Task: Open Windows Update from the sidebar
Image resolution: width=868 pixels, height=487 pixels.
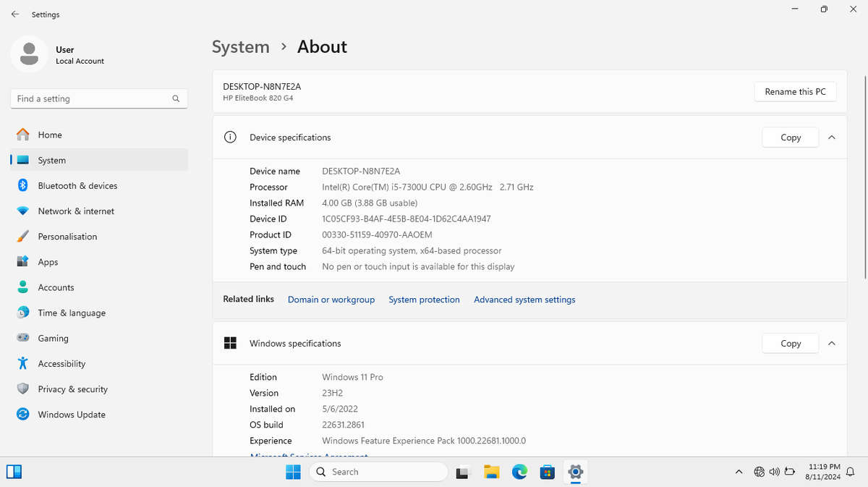Action: (x=71, y=414)
